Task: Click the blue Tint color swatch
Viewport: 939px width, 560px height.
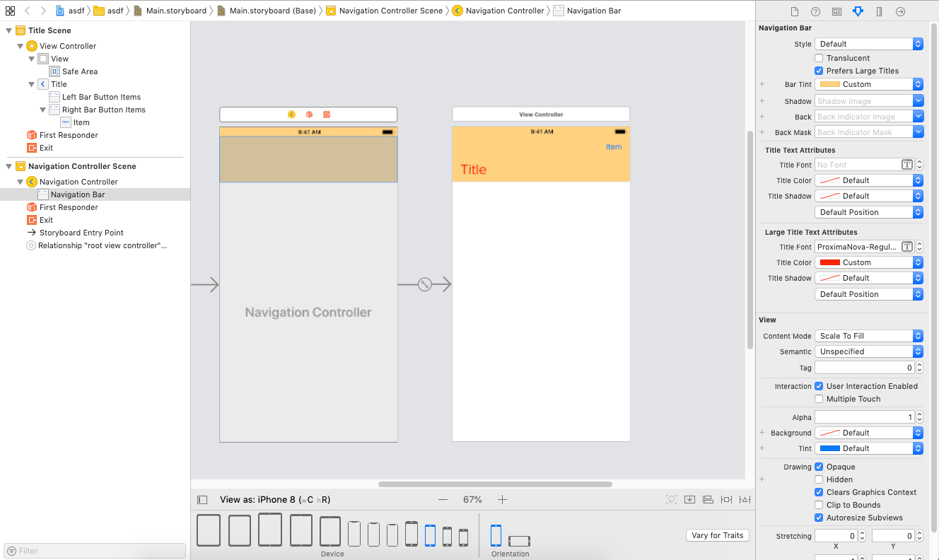Action: point(829,448)
